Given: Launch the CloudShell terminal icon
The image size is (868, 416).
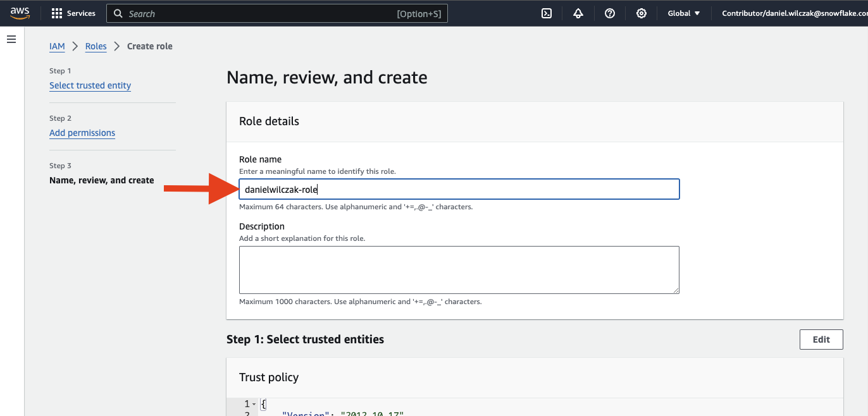Looking at the screenshot, I should click(x=547, y=13).
